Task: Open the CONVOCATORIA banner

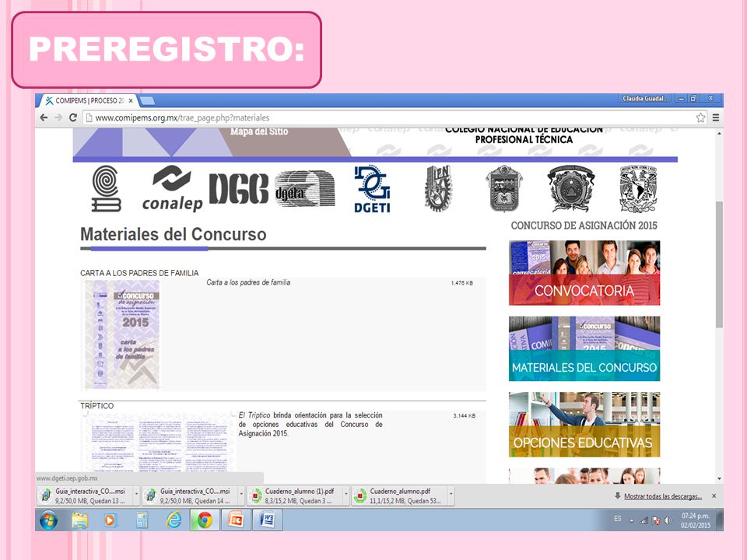Action: 584,273
